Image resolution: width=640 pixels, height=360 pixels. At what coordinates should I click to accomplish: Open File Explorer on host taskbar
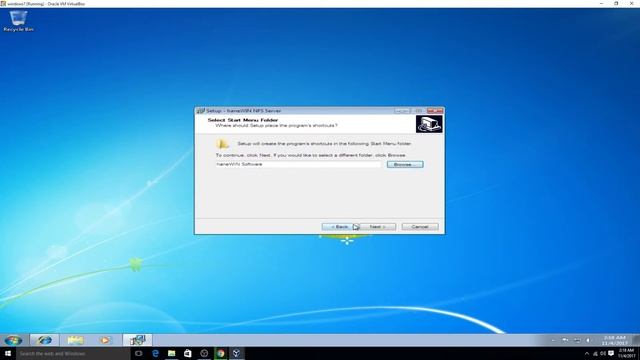click(171, 353)
